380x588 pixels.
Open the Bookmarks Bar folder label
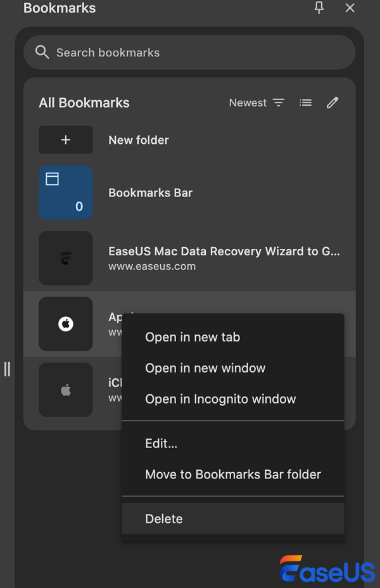(151, 193)
